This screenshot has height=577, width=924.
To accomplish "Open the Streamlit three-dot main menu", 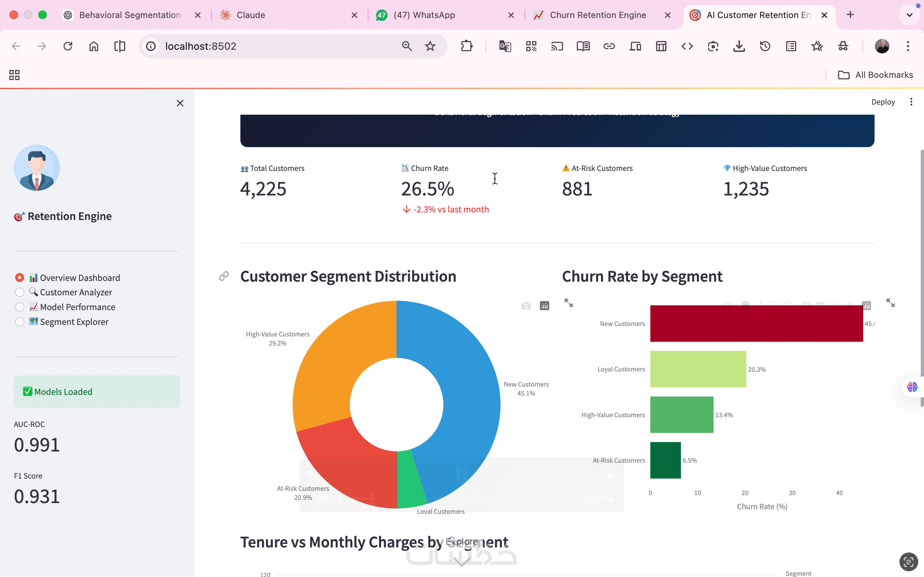I will coord(911,102).
